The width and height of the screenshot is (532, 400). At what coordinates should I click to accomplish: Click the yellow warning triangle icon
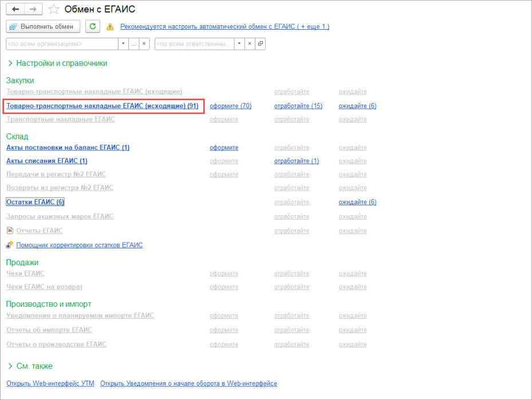(x=110, y=27)
